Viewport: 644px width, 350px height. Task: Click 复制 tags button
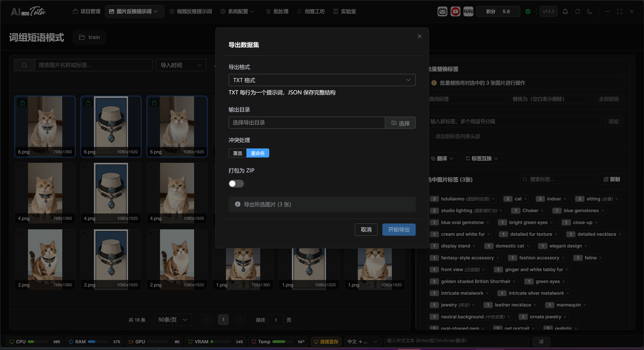[612, 179]
